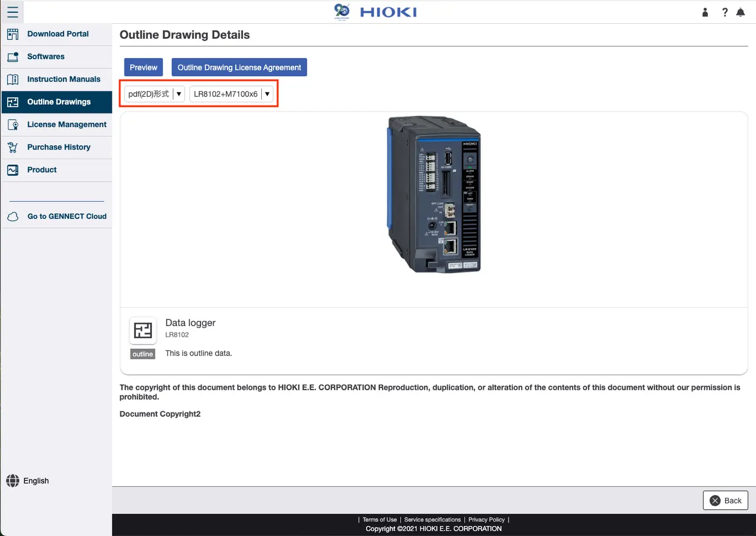Click the help question mark icon
Image resolution: width=756 pixels, height=536 pixels.
(x=725, y=12)
